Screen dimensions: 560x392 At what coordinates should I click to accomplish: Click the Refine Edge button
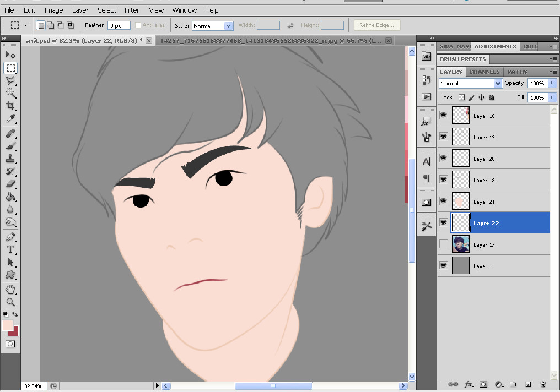point(376,25)
